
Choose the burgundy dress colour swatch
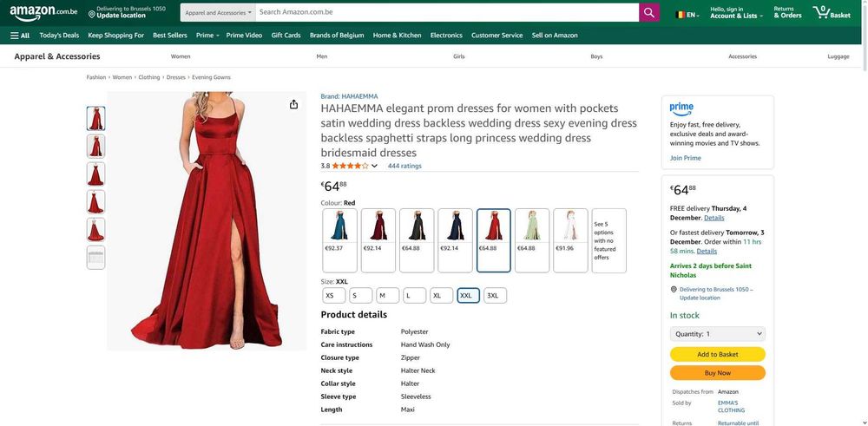click(378, 240)
